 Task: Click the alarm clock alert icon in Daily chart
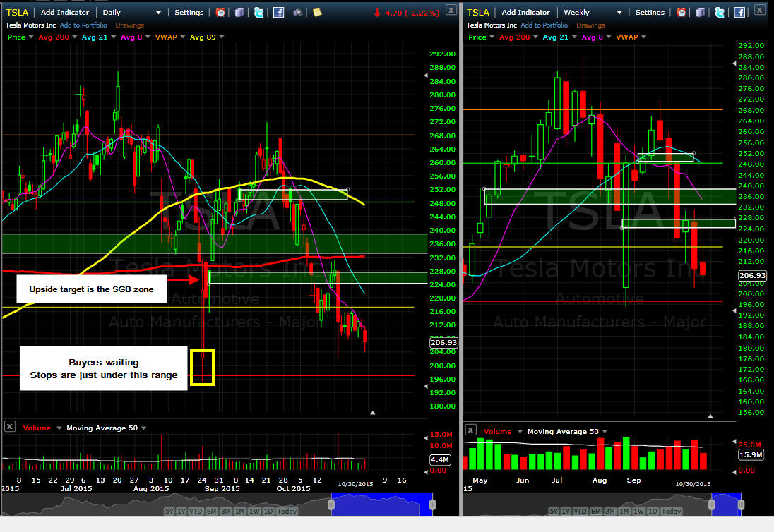click(x=221, y=12)
